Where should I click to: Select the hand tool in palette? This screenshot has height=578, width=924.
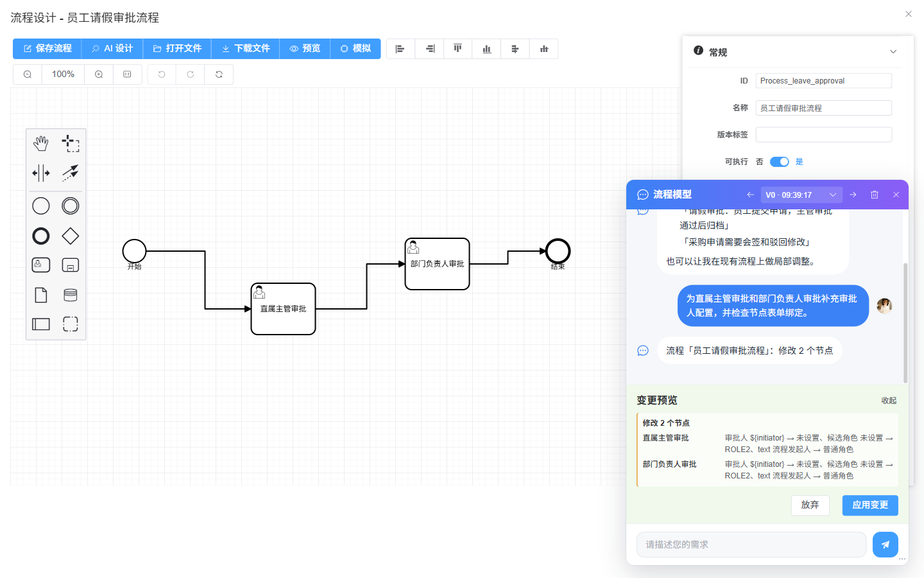coord(41,143)
